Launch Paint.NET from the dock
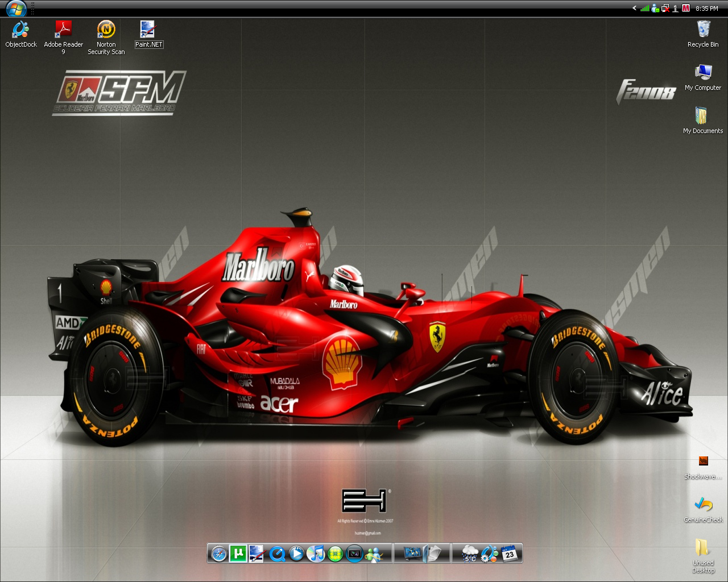728x582 pixels. click(257, 554)
